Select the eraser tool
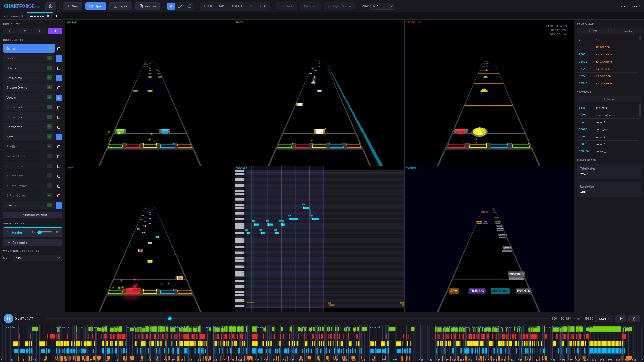 (x=189, y=6)
